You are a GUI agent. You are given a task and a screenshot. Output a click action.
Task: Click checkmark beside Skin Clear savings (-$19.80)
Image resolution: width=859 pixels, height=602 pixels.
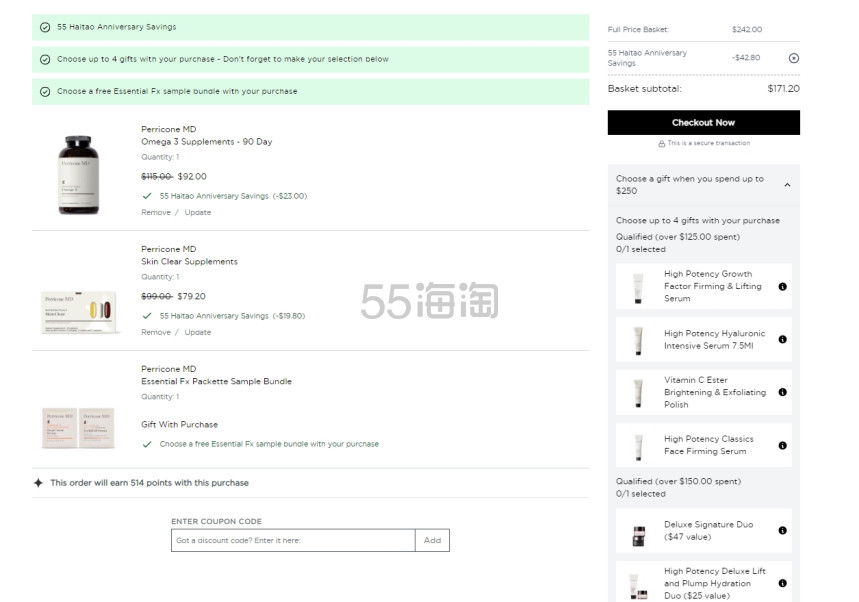tap(147, 316)
